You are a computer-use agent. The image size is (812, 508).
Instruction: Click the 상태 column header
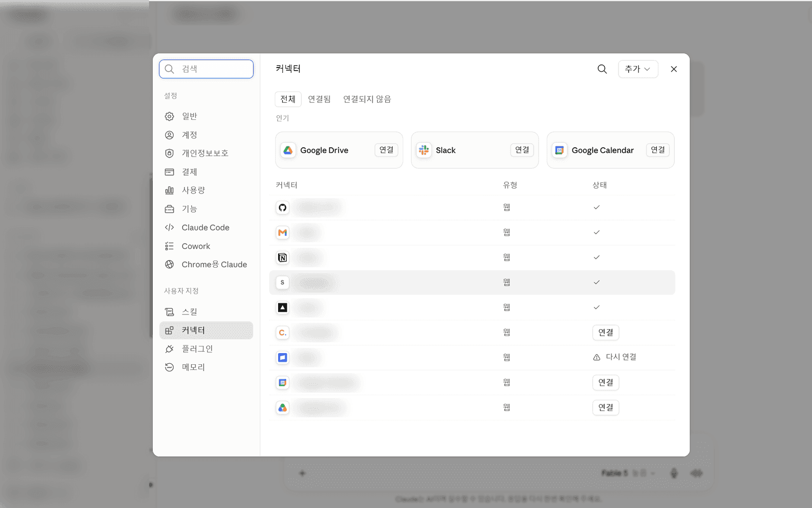click(600, 185)
